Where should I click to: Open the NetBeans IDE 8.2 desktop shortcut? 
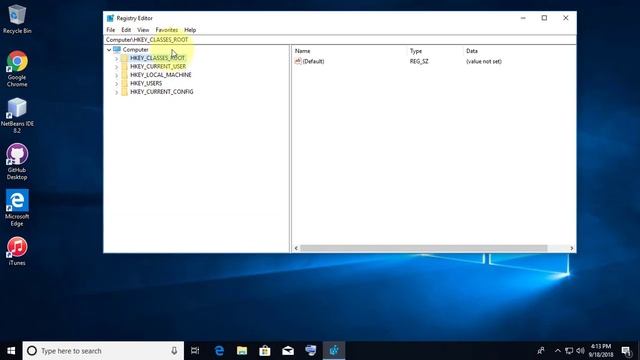(x=17, y=116)
